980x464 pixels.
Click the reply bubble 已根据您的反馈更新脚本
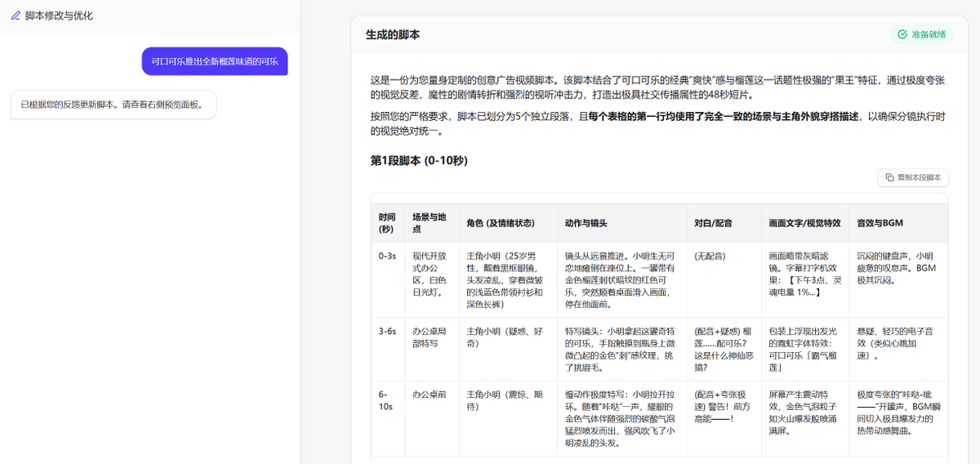pos(114,105)
